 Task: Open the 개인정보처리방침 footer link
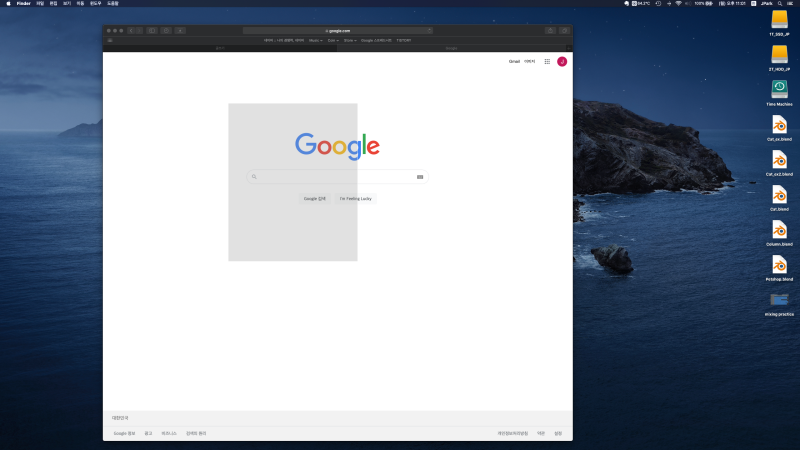coord(513,434)
